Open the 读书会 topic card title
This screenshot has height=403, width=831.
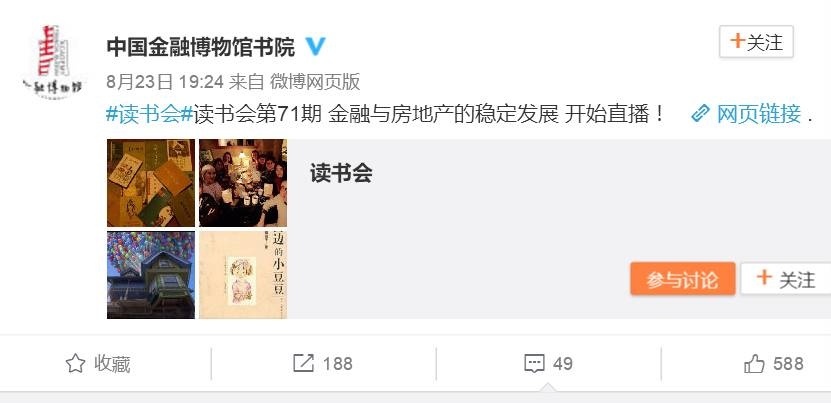(341, 173)
